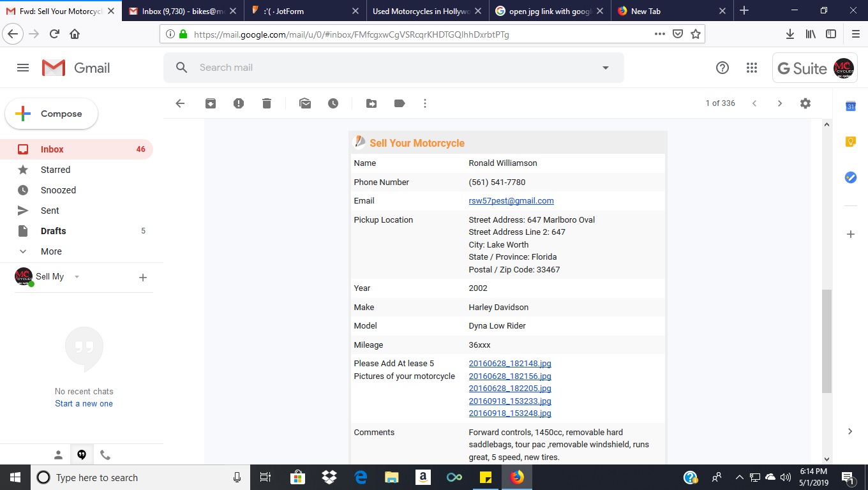Delete email using trash icon
This screenshot has height=490, width=868.
coord(267,103)
